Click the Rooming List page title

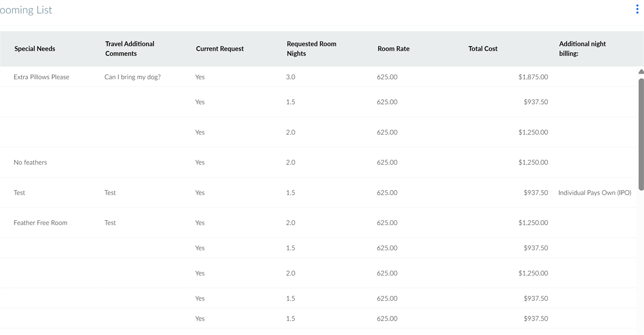[x=26, y=10]
